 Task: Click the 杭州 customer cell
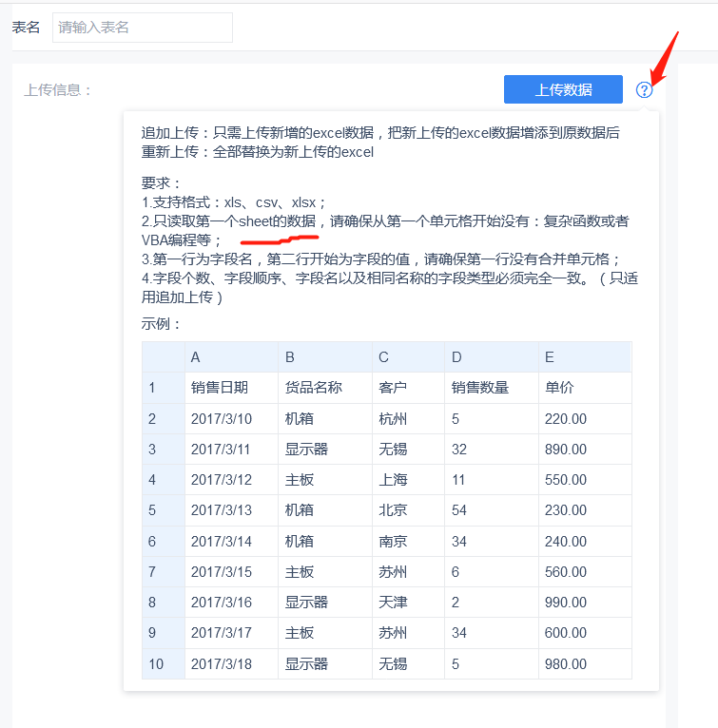pos(408,419)
